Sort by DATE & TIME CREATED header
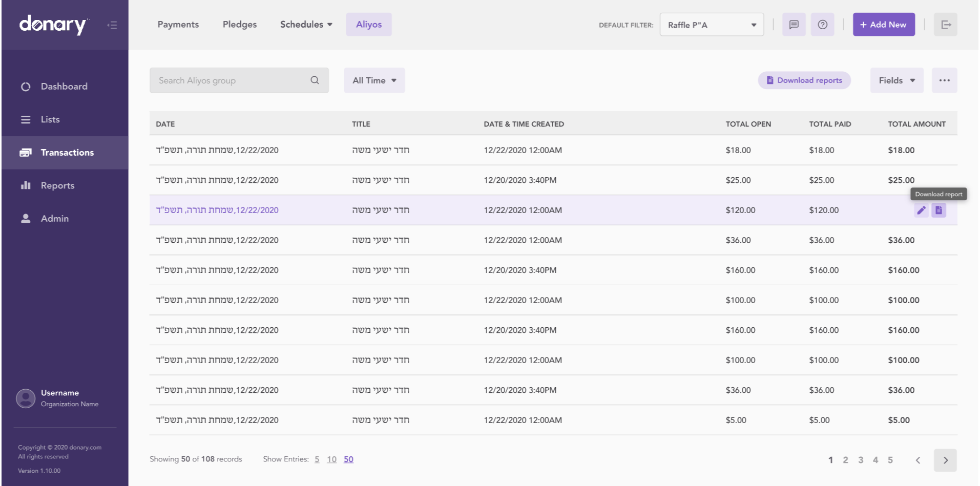This screenshot has width=980, height=486. coord(524,124)
